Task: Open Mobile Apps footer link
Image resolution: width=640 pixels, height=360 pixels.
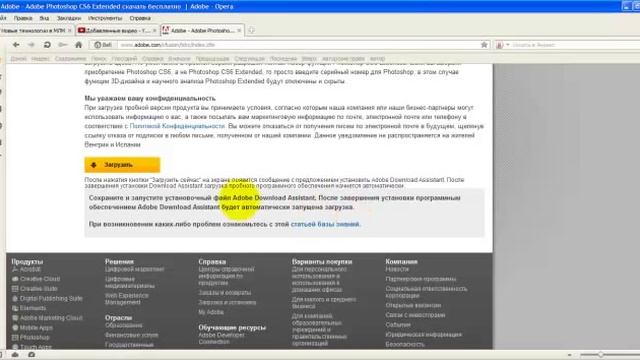Action: click(36, 328)
